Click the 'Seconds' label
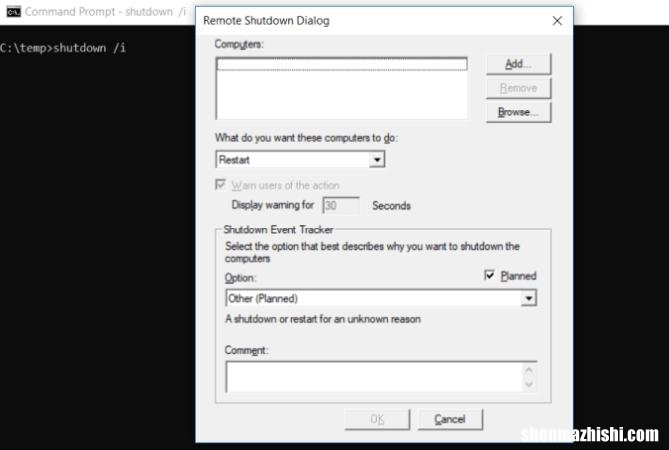The width and height of the screenshot is (669, 450). tap(391, 206)
